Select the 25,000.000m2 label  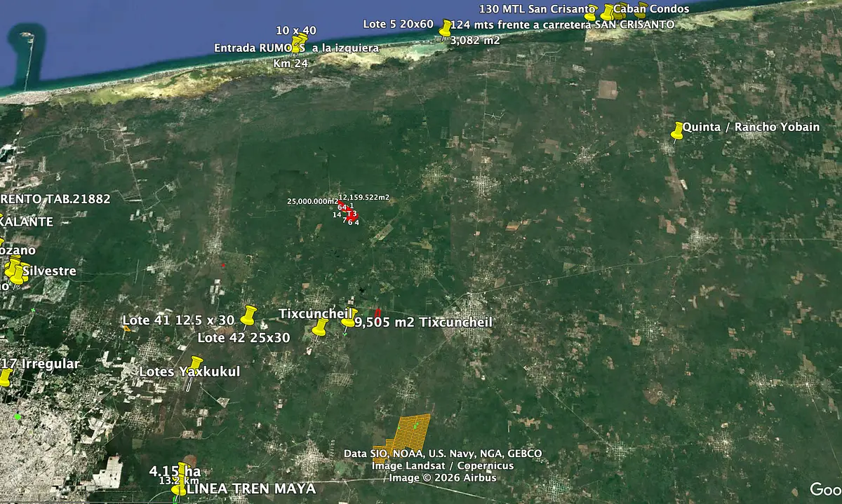[312, 201]
